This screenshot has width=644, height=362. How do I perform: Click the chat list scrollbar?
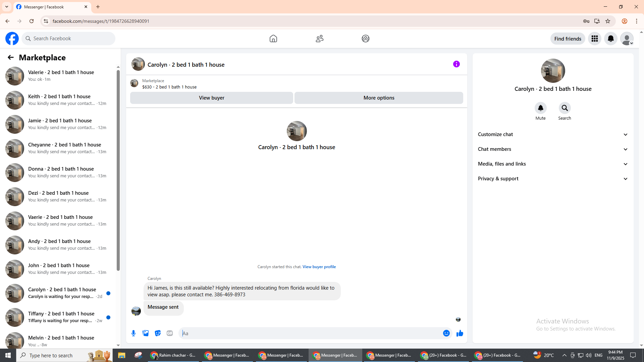(x=118, y=170)
